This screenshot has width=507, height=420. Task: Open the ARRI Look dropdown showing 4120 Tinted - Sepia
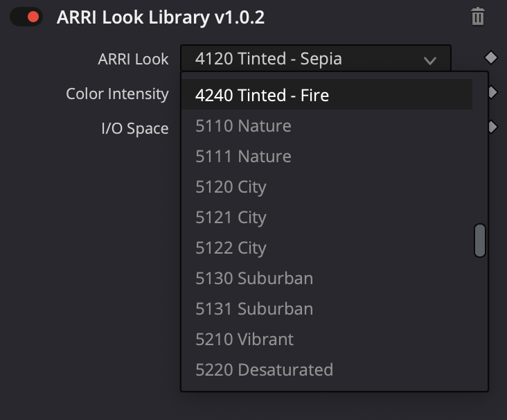pyautogui.click(x=316, y=59)
